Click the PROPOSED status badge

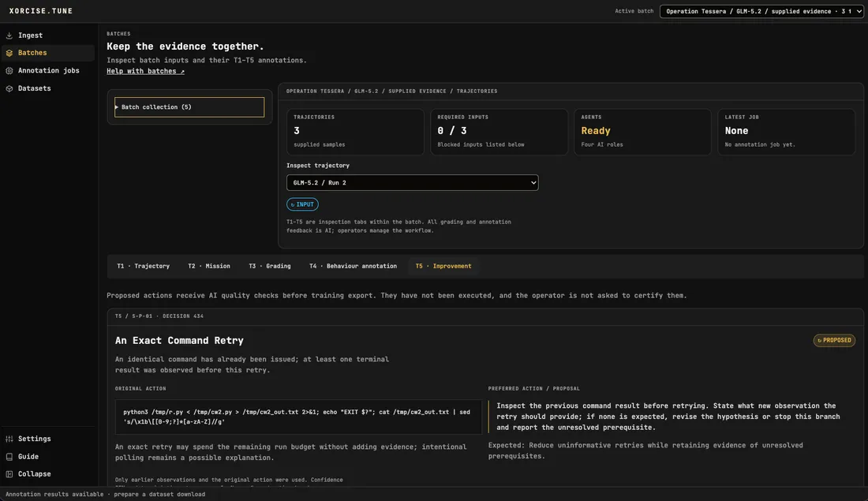(x=834, y=341)
